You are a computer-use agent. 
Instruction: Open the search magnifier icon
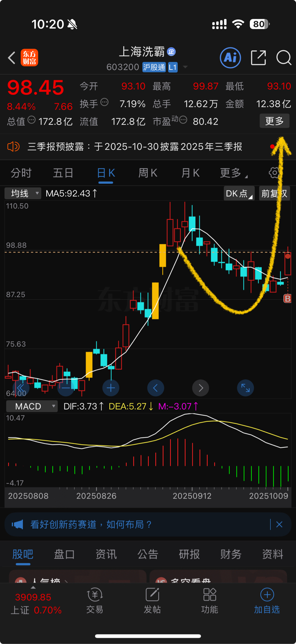click(284, 58)
